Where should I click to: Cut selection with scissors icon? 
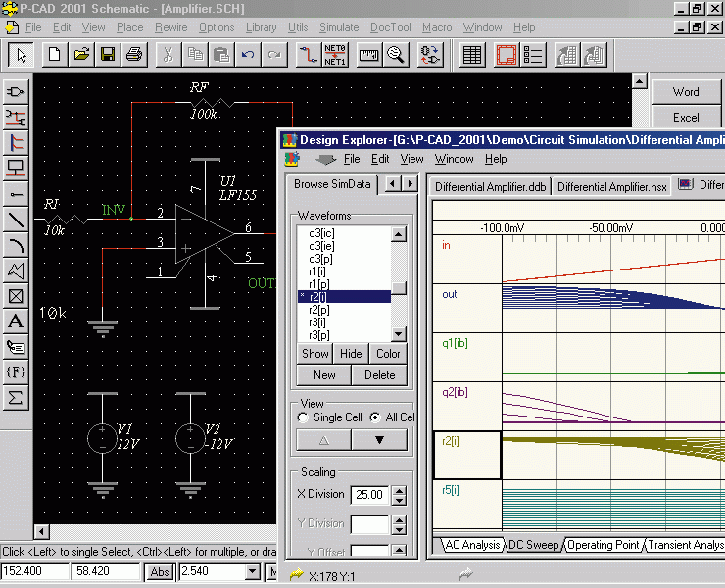click(169, 55)
